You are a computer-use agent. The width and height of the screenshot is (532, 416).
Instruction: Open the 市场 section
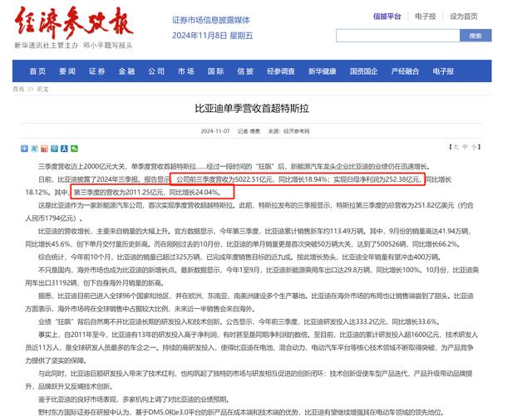[x=186, y=71]
